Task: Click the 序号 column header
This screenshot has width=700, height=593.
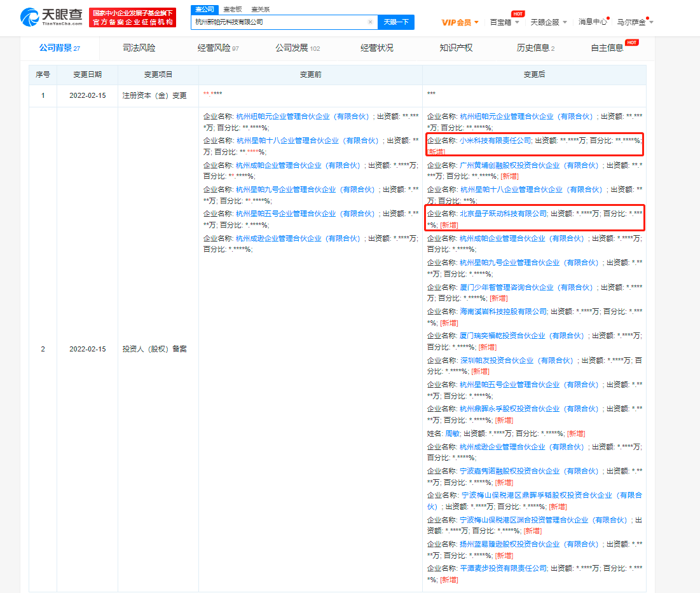Action: pos(43,74)
